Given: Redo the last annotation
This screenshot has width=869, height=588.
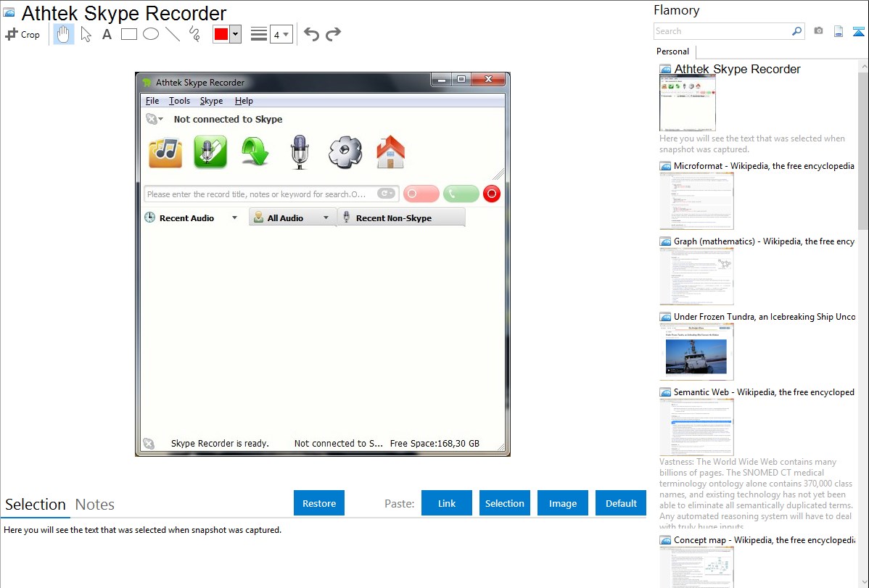Looking at the screenshot, I should (333, 34).
